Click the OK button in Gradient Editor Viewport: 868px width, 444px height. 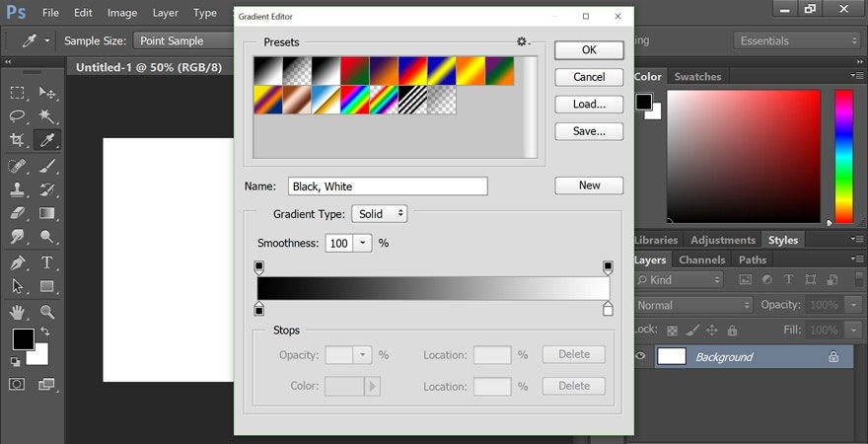tap(589, 50)
